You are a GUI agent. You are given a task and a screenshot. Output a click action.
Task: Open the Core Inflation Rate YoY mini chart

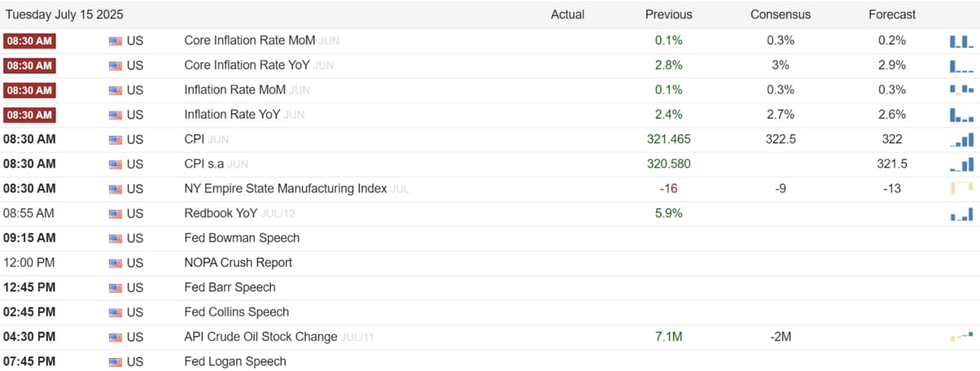pos(961,66)
